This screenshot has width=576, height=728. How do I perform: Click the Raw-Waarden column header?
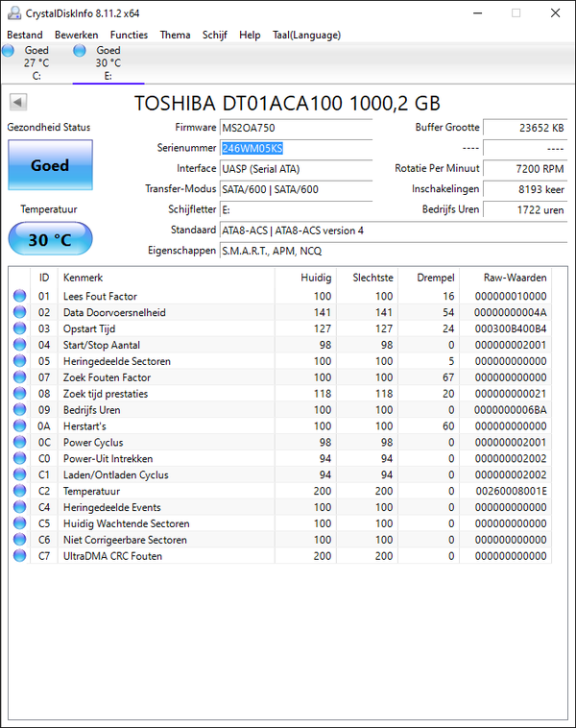[515, 277]
